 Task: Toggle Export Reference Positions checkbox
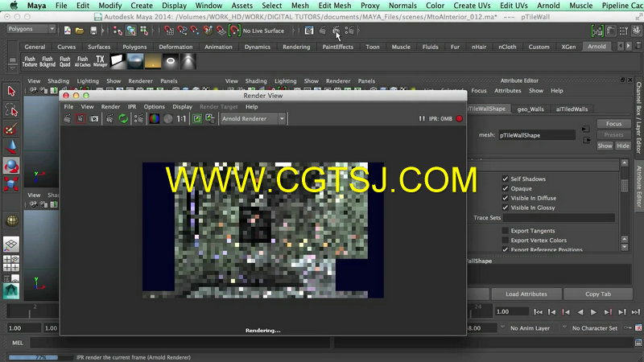[x=506, y=249]
